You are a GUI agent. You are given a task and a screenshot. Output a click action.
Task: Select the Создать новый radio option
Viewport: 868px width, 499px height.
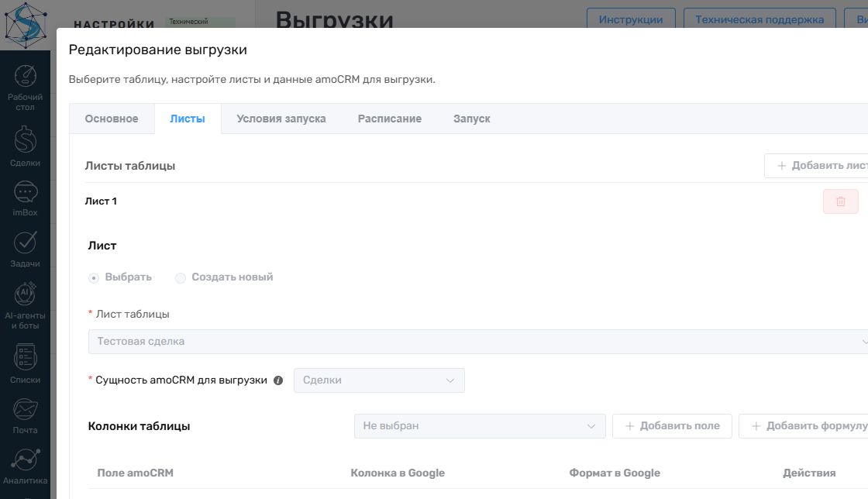[181, 277]
